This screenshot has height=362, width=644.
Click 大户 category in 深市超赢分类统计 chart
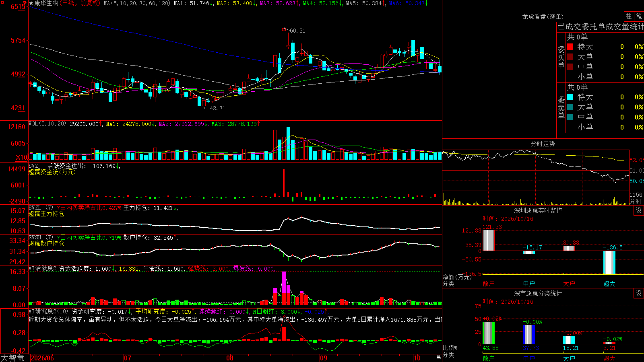569,358
